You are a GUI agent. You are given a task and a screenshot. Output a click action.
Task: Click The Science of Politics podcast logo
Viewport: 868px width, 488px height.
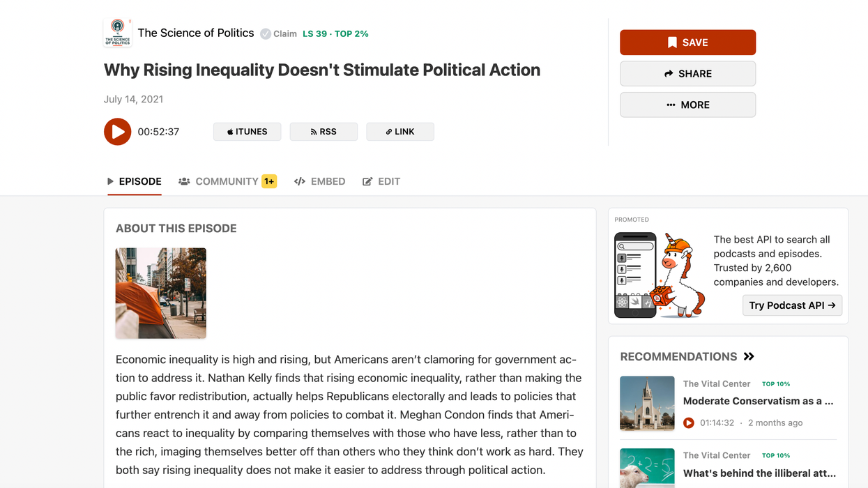point(117,33)
